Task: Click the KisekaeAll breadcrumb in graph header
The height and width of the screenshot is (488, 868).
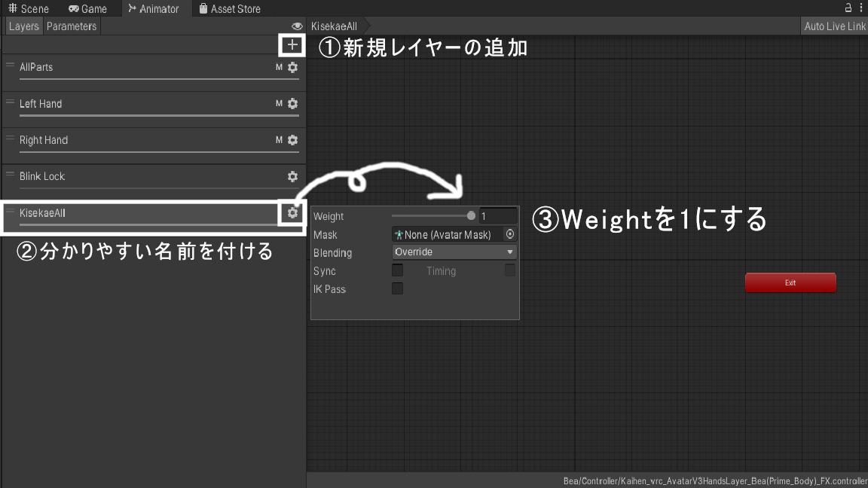Action: [x=334, y=26]
